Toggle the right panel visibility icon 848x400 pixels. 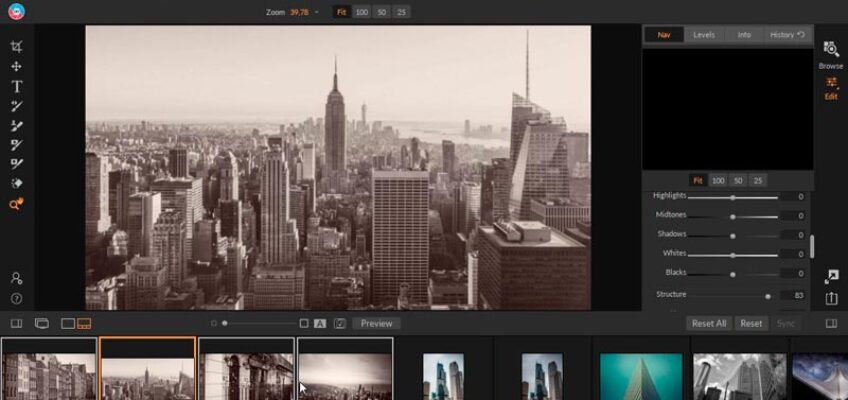tap(831, 323)
